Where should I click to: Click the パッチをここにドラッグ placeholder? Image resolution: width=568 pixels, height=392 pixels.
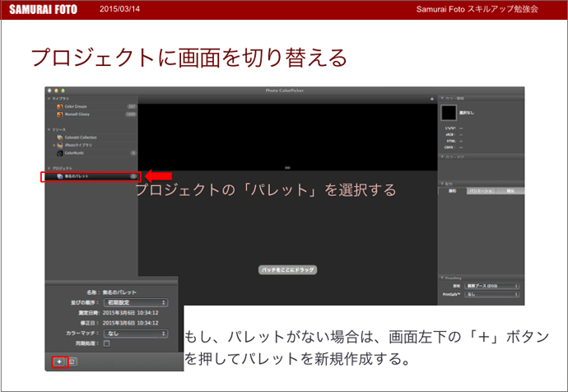coord(287,270)
